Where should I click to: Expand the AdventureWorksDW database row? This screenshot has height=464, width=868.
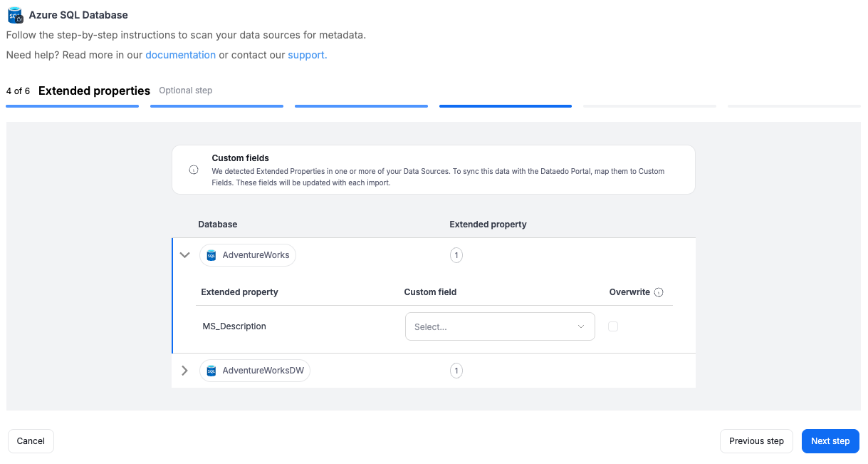click(185, 371)
